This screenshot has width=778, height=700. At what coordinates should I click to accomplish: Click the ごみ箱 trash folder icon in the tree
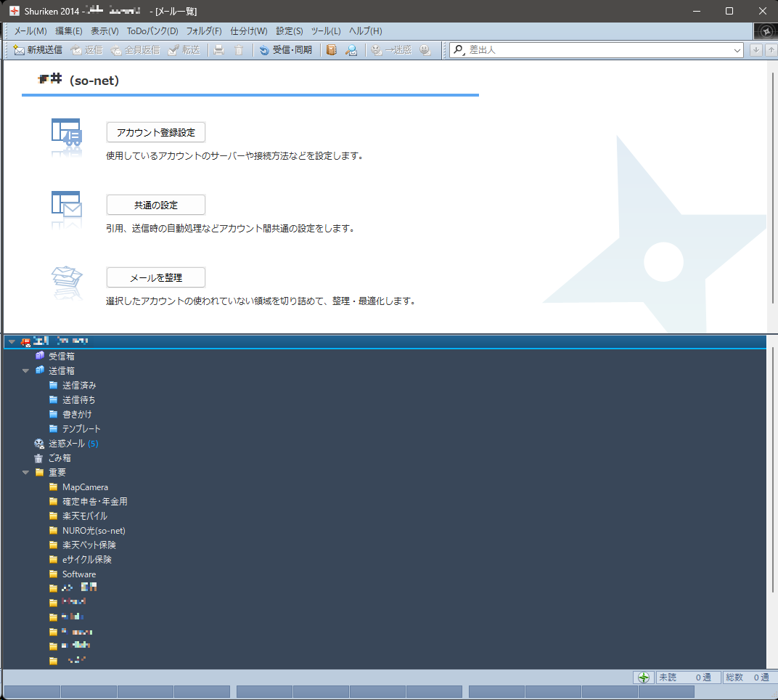pyautogui.click(x=38, y=458)
